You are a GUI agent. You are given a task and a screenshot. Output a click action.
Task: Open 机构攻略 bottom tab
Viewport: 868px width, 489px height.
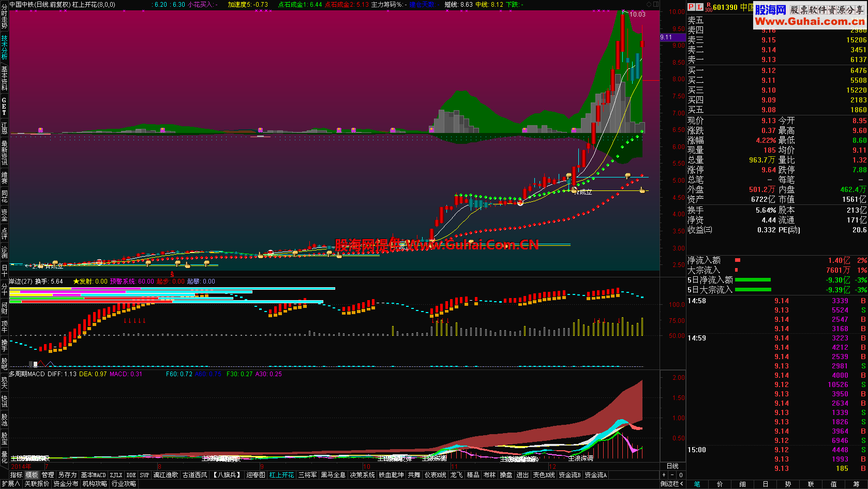[95, 484]
